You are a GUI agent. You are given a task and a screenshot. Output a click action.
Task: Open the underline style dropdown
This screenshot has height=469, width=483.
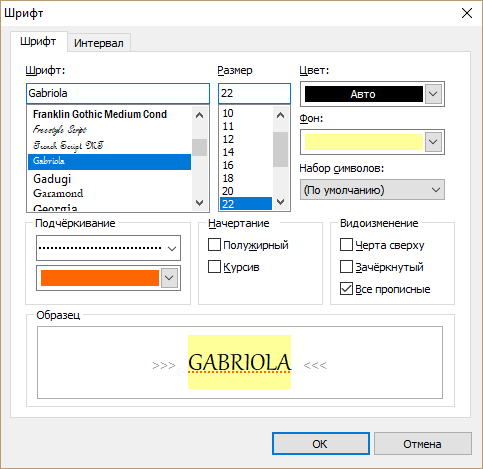coord(108,248)
